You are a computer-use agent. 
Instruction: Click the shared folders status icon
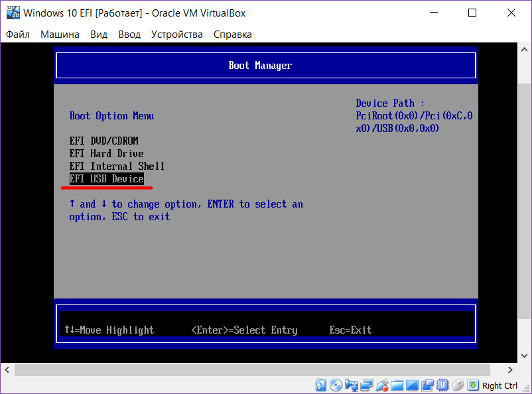click(397, 385)
